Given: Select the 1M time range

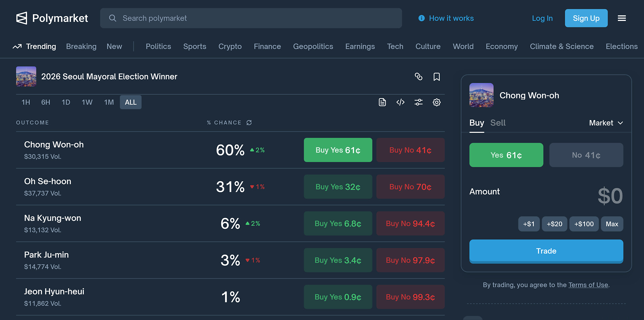Looking at the screenshot, I should pyautogui.click(x=109, y=102).
